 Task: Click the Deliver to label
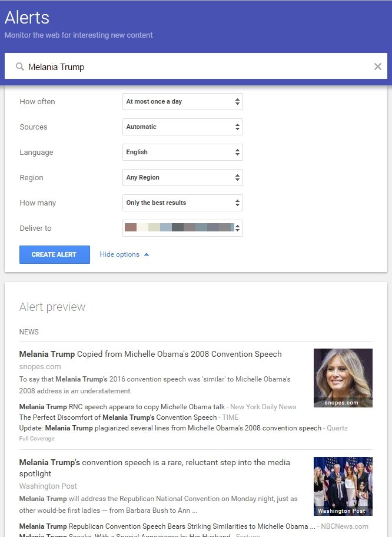[35, 228]
